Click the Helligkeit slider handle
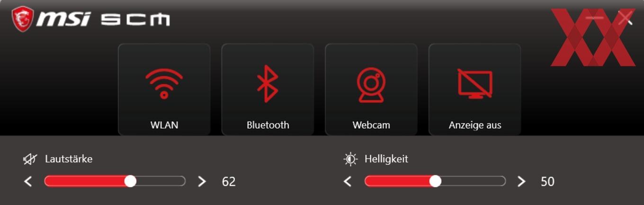Viewport: 644px width, 205px height. [x=435, y=181]
